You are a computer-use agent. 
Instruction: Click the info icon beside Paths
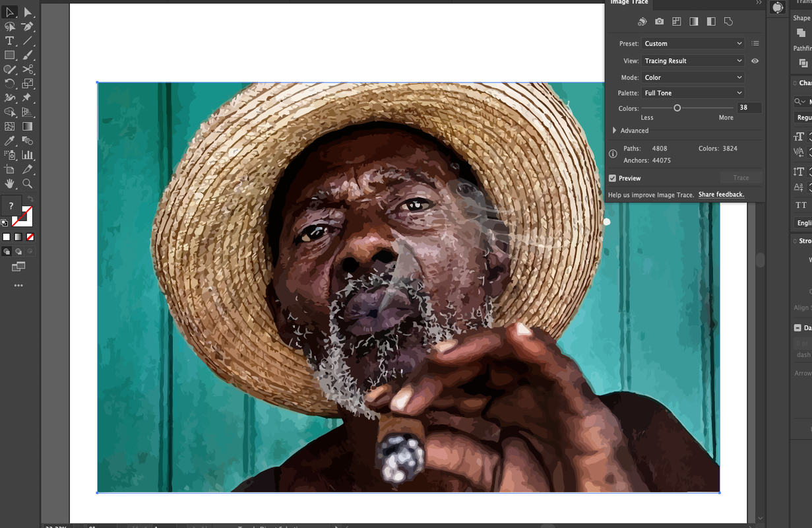[613, 154]
